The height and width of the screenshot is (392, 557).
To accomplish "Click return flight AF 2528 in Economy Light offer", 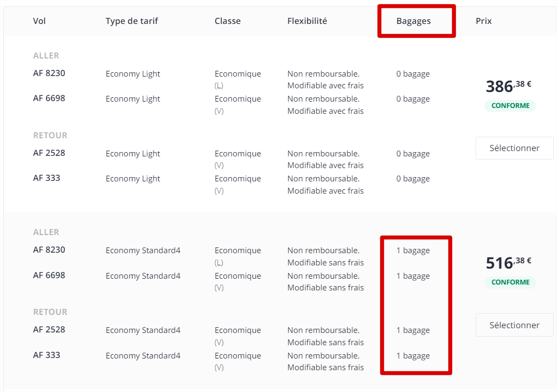I will point(49,153).
